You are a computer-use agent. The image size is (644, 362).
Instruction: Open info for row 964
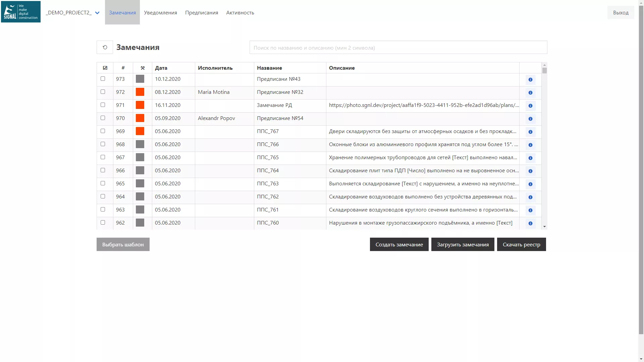tap(530, 197)
